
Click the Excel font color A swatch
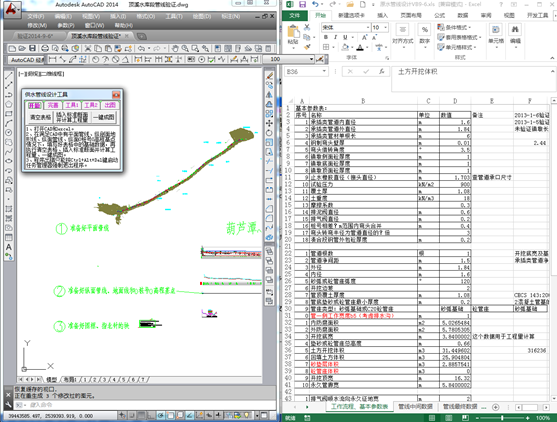coord(361,47)
